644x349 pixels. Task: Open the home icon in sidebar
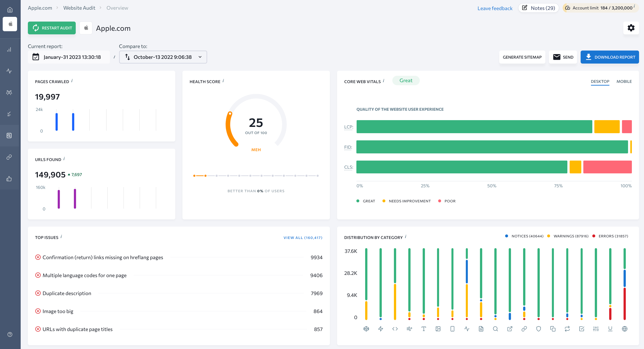point(10,9)
